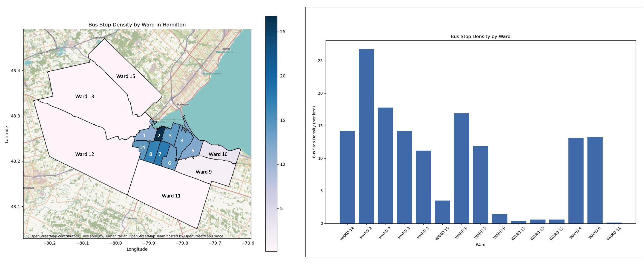Click the short WARD 9 bar
The height and width of the screenshot is (264, 644).
click(500, 219)
